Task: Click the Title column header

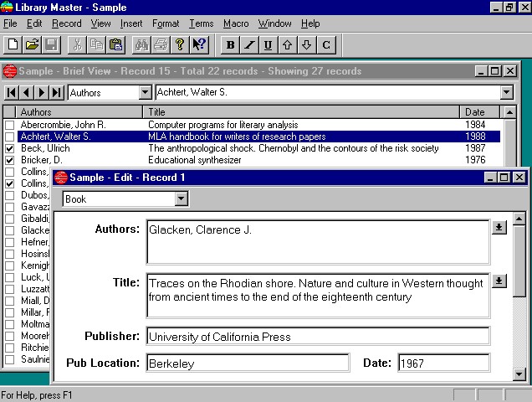Action: (x=302, y=112)
